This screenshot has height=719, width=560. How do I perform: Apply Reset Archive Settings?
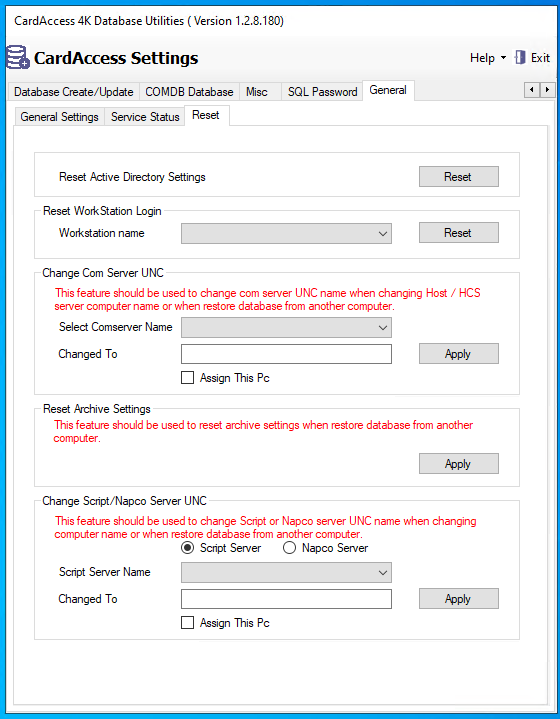tap(459, 464)
